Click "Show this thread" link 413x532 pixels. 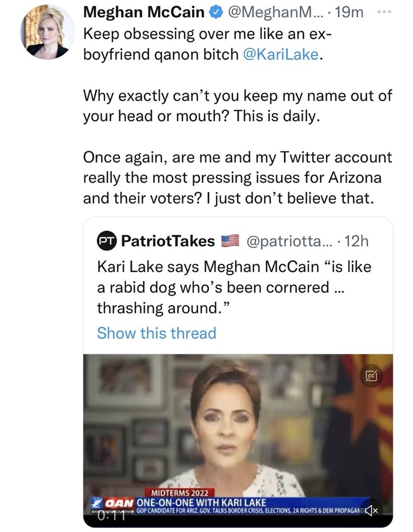coord(156,333)
